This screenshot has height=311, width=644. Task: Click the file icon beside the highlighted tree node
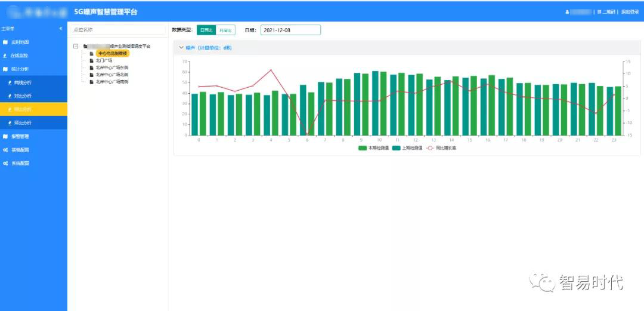tap(92, 53)
